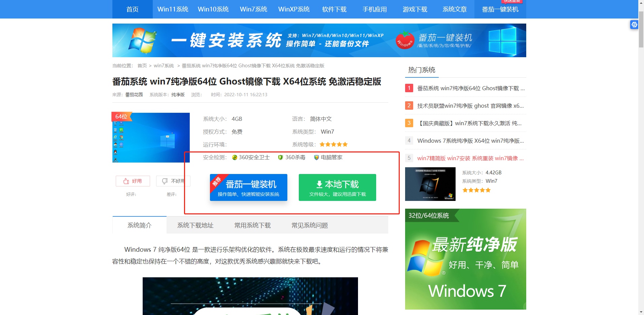Click the floating blue icon at page right edge
Viewport: 644px width, 315px height.
pos(634,25)
